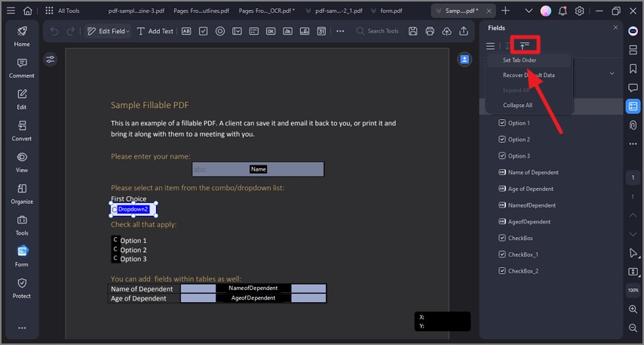The image size is (644, 345).
Task: Select the combo box dropdown field tool
Action: tap(237, 31)
